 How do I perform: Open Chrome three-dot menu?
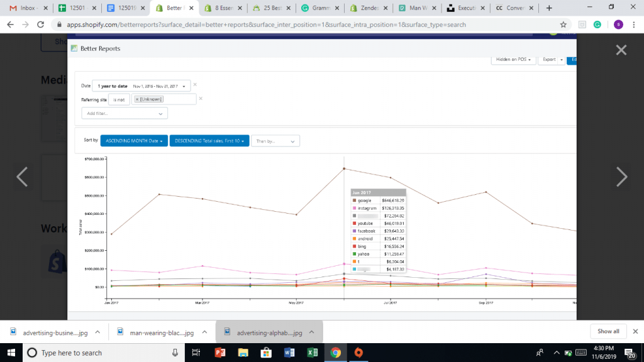634,25
